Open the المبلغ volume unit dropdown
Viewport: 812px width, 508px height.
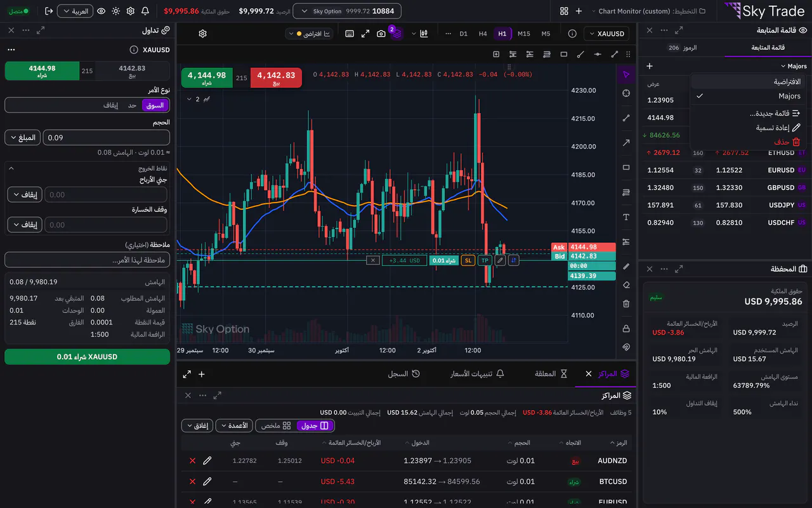pos(22,137)
